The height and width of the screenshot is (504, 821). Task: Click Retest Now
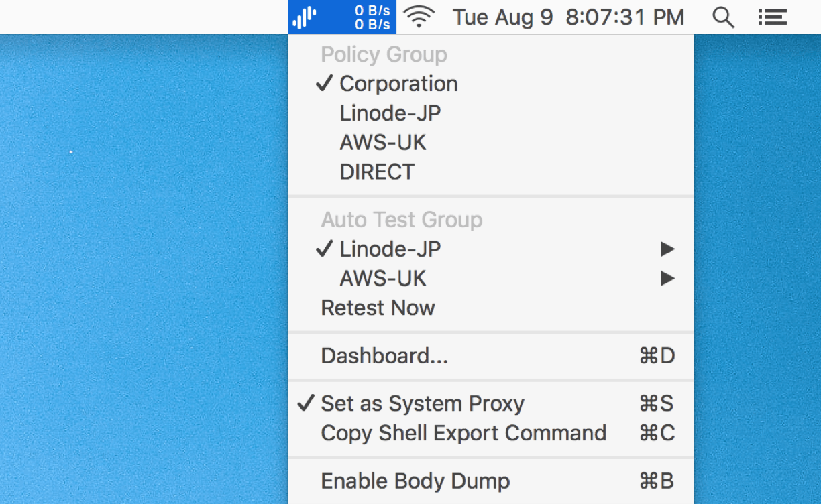coord(491,308)
